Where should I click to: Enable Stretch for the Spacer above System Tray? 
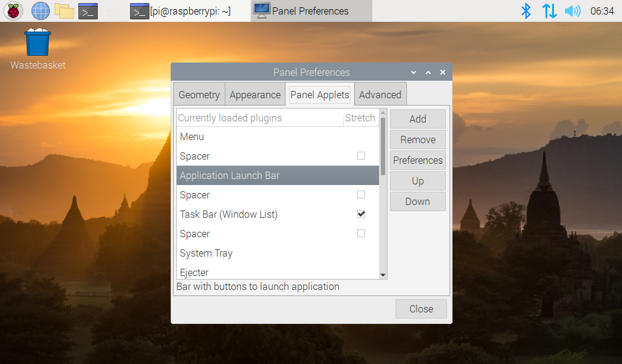point(361,234)
